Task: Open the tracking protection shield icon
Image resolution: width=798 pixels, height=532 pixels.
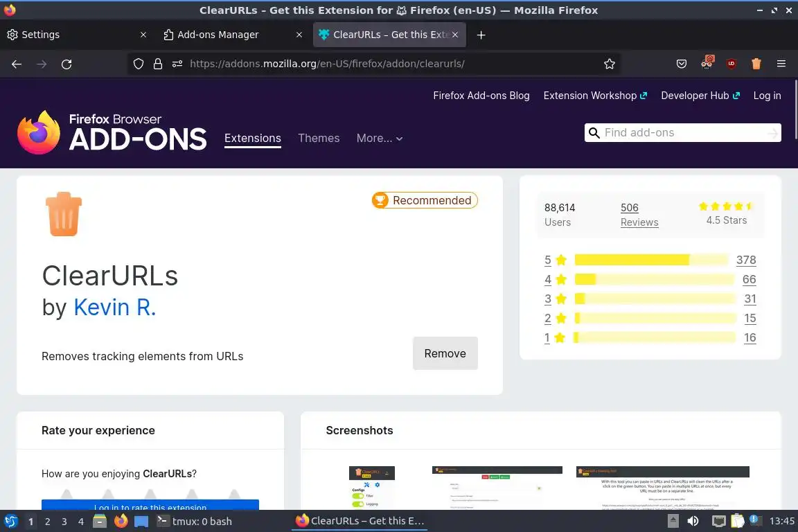Action: [x=139, y=64]
